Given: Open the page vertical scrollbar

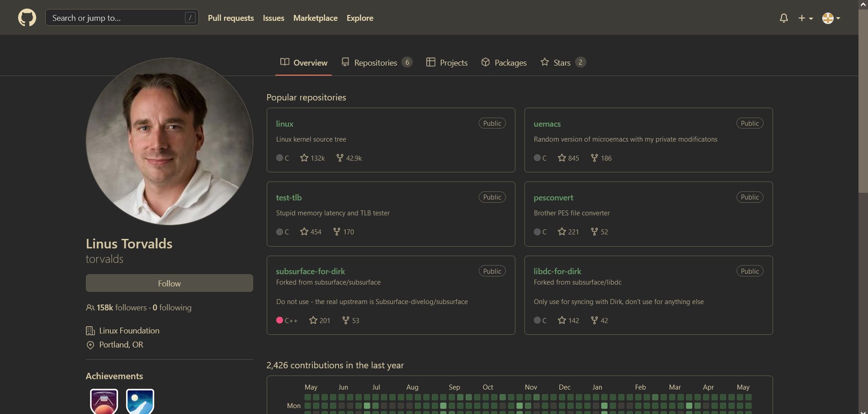Looking at the screenshot, I should coord(863,101).
